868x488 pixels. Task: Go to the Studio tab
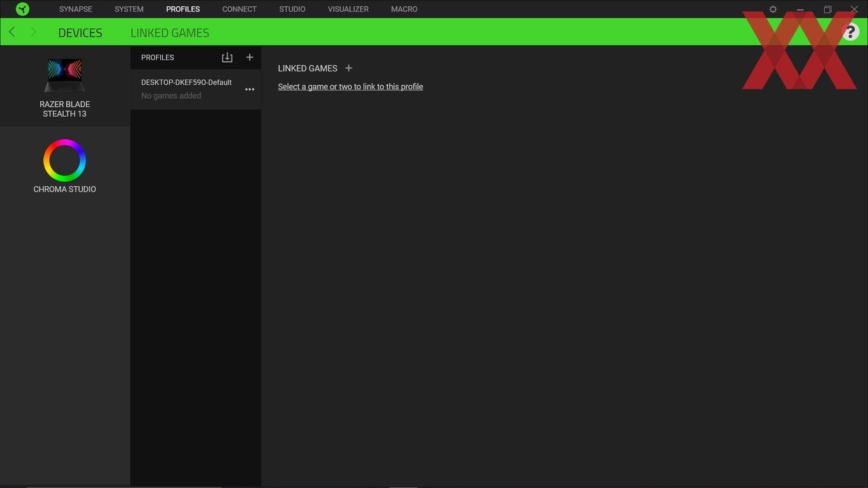click(x=292, y=9)
